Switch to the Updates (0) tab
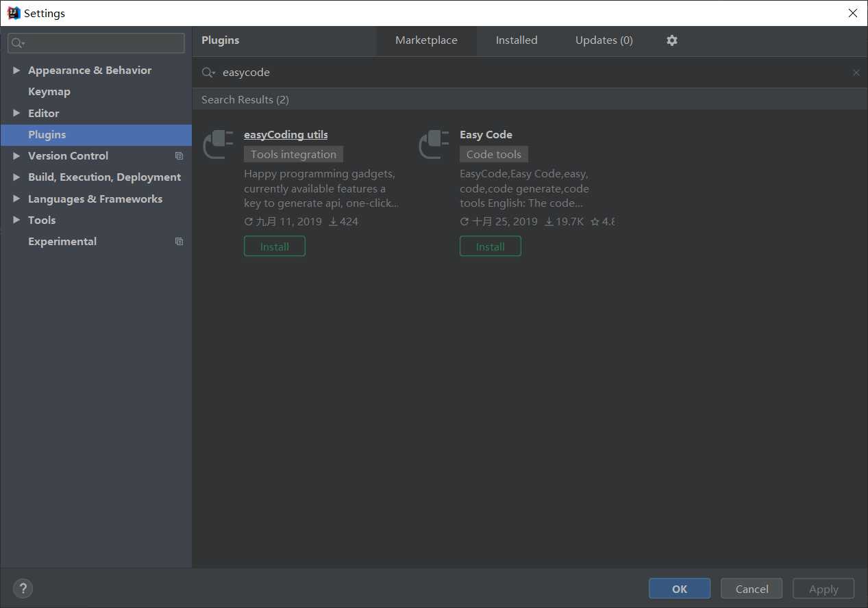868x608 pixels. click(x=604, y=40)
